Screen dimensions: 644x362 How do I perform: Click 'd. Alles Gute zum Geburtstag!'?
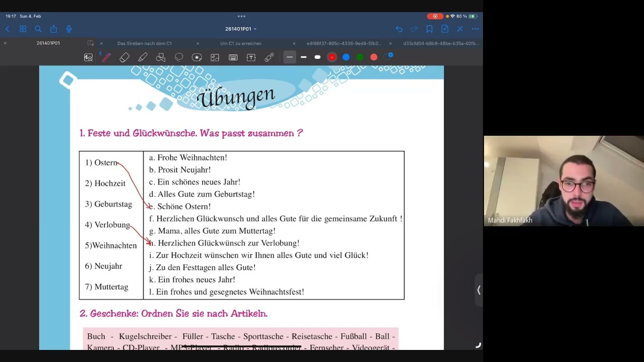tap(202, 194)
